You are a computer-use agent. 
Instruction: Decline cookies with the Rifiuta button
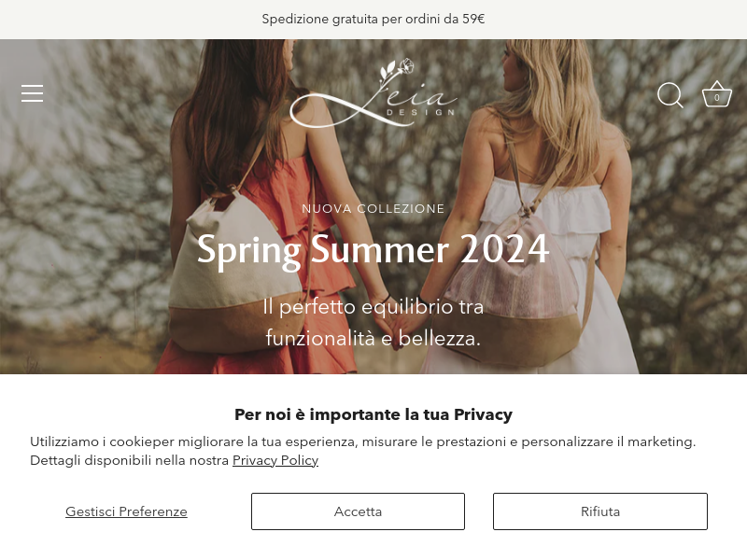(x=600, y=511)
